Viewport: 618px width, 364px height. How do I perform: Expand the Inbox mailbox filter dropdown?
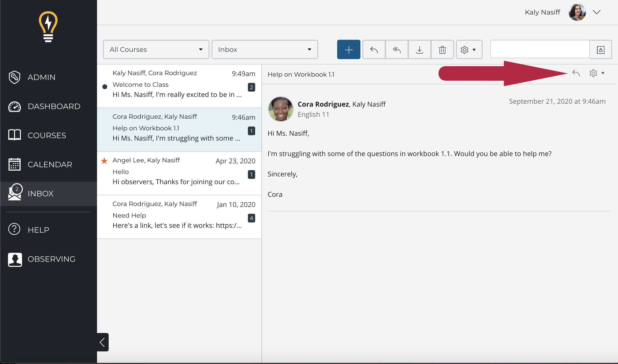coord(264,49)
